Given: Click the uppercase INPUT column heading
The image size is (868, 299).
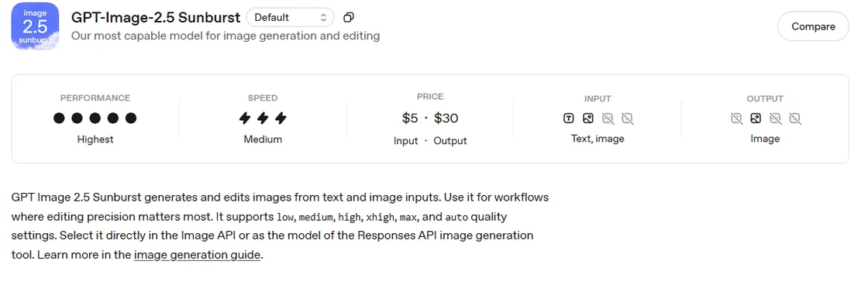Looking at the screenshot, I should coord(598,98).
